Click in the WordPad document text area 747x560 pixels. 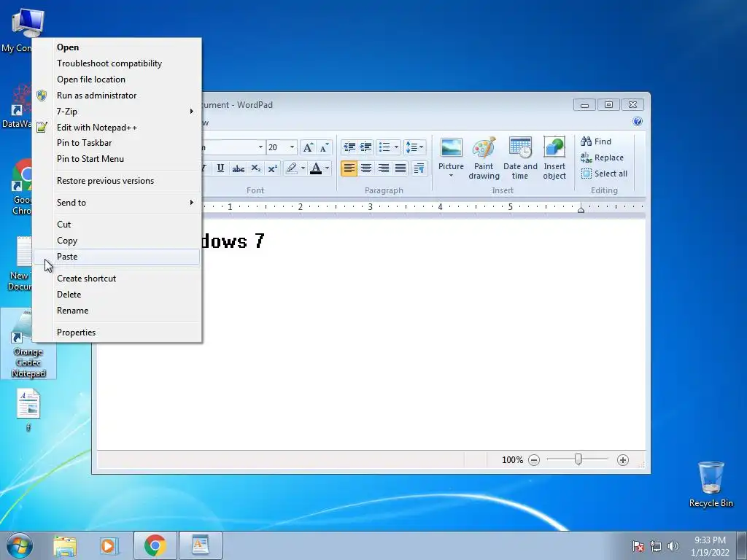tap(371, 333)
